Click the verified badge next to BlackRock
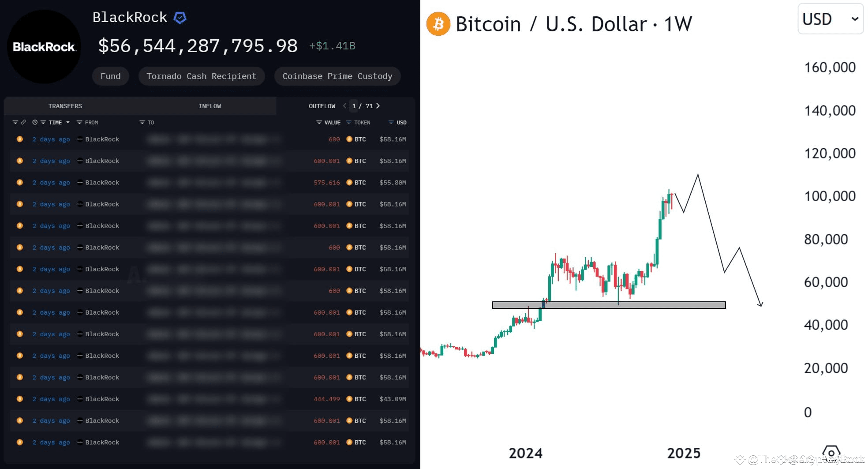The image size is (868, 469). [x=180, y=17]
